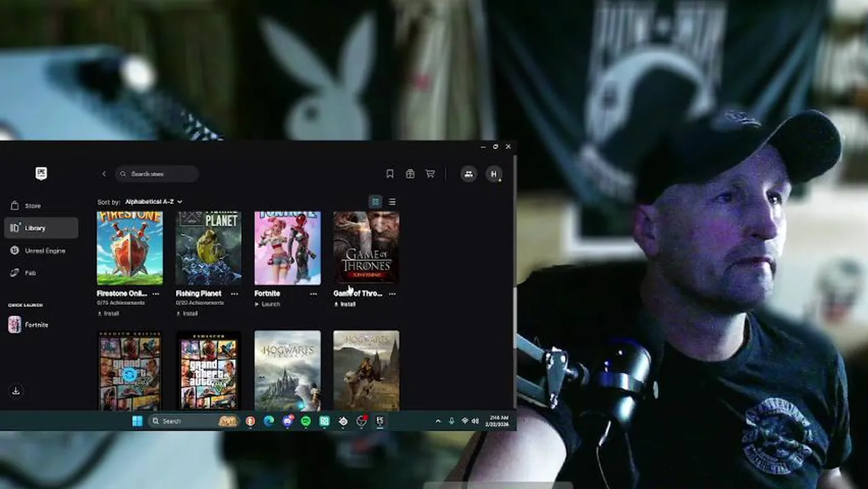Open the downloads icon in sidebar
The width and height of the screenshot is (868, 489).
point(16,391)
